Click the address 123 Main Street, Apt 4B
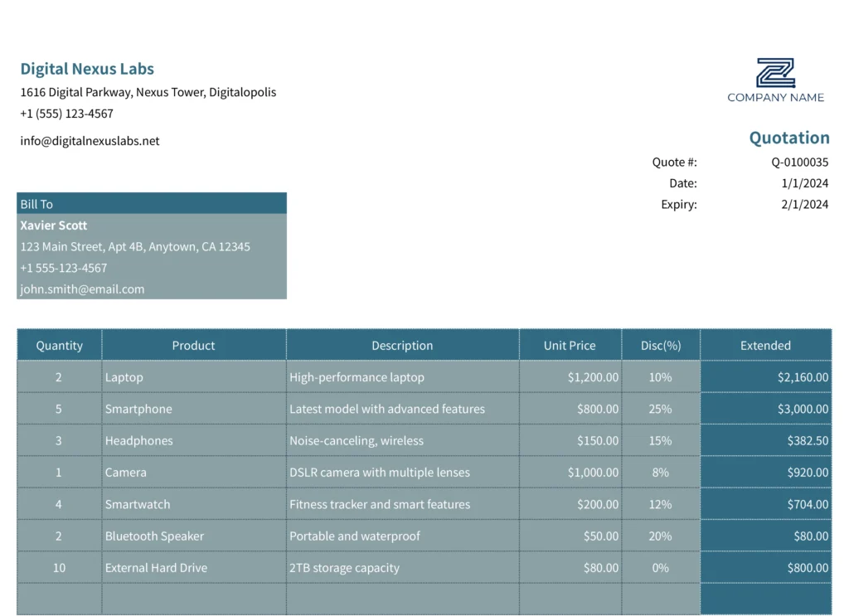 (135, 246)
